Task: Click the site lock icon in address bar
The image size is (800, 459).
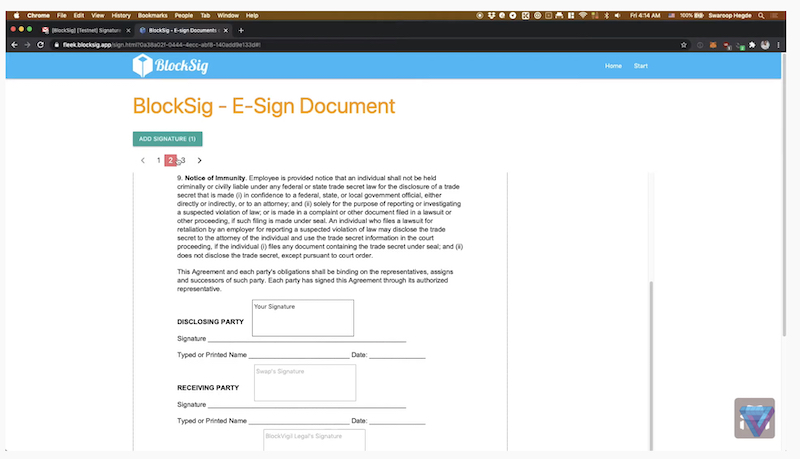Action: tap(56, 45)
